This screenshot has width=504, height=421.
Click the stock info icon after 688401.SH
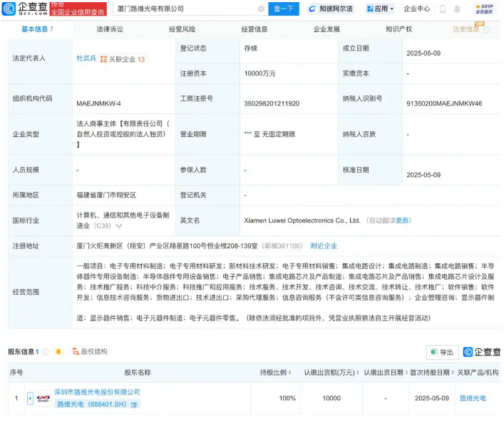(x=134, y=405)
